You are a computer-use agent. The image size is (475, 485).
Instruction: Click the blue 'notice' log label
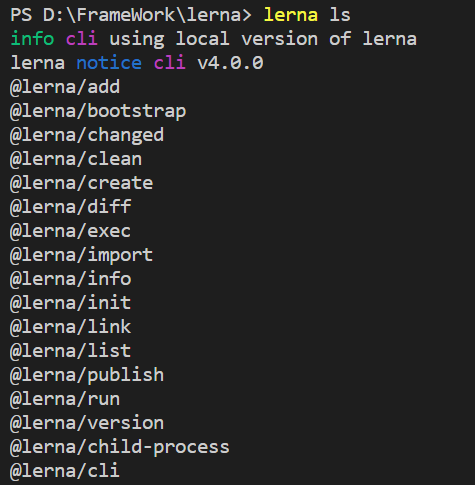(109, 63)
